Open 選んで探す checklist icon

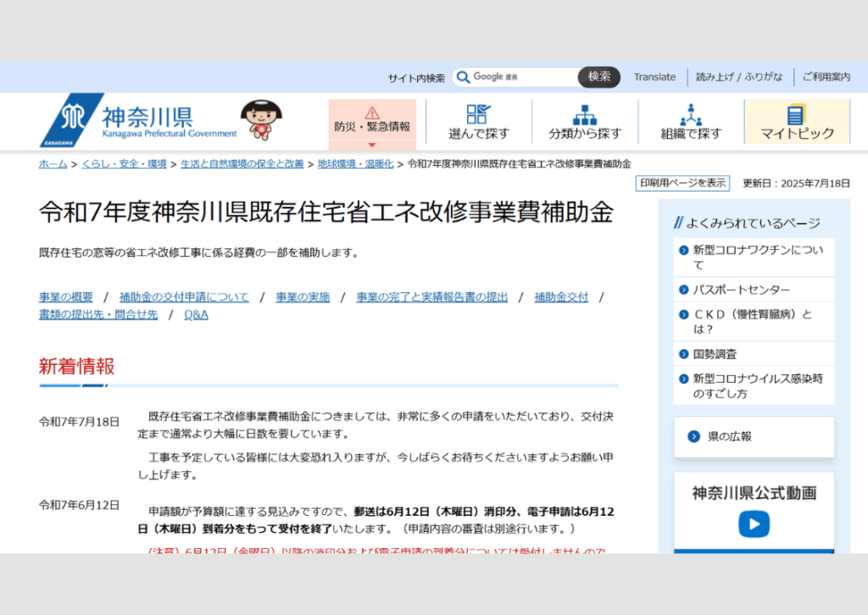[478, 114]
